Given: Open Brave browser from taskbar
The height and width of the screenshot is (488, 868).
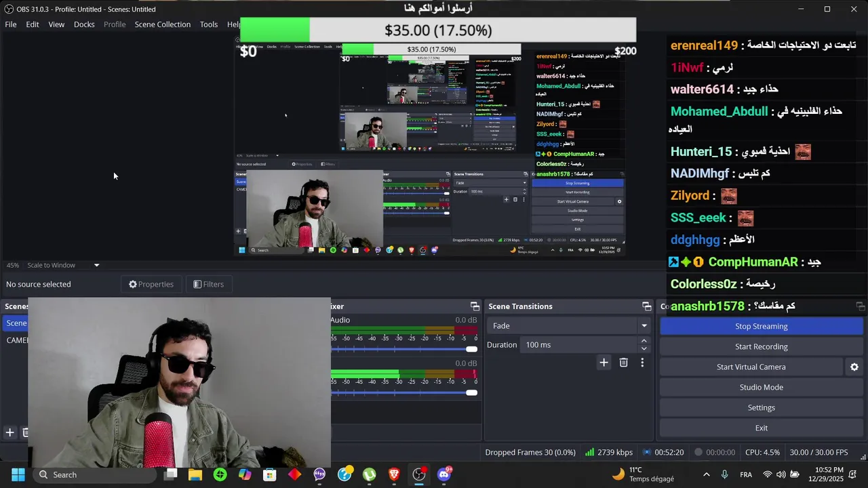Looking at the screenshot, I should (394, 474).
